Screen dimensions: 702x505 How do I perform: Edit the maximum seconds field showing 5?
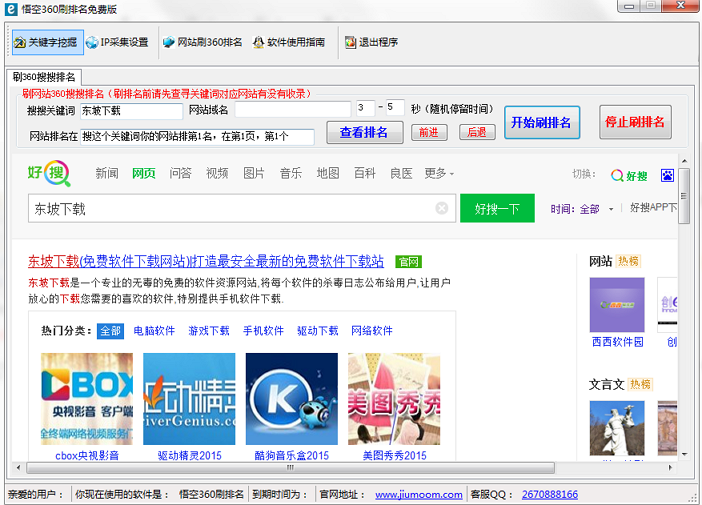[395, 107]
